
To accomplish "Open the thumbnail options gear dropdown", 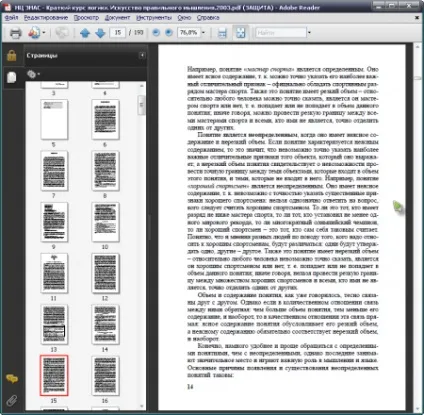I will pos(33,74).
